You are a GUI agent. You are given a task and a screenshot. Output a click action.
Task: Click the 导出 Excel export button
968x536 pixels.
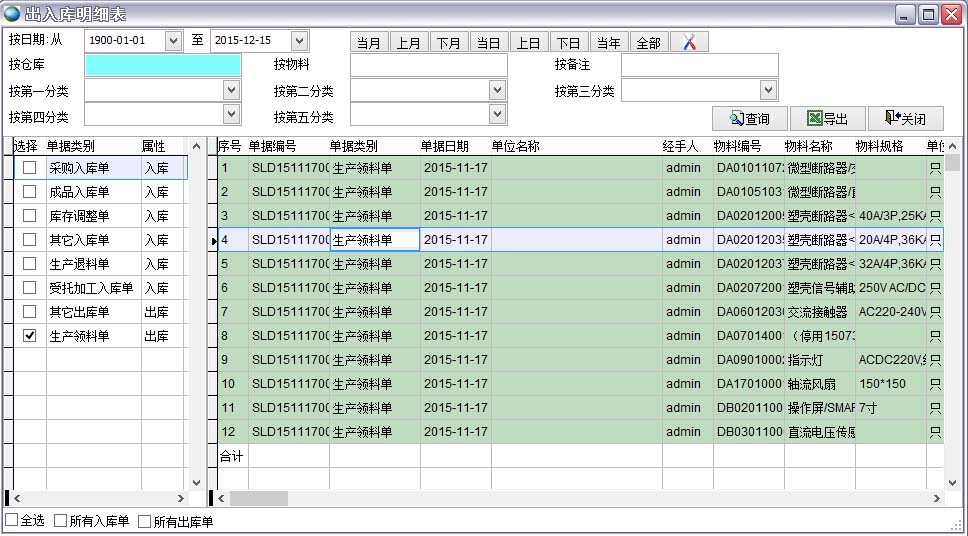(x=827, y=119)
